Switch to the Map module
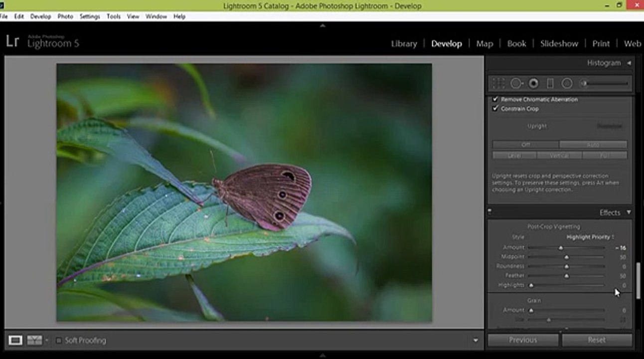Viewport: 644px width, 359px height. 484,43
